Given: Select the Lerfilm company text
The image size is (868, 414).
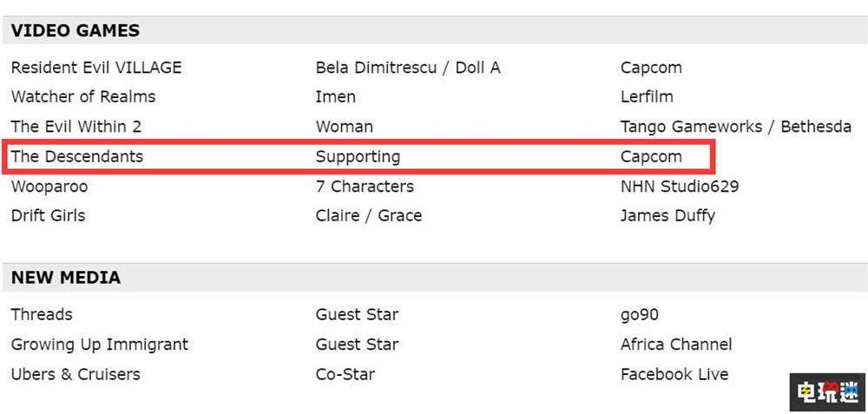Looking at the screenshot, I should coord(647,96).
